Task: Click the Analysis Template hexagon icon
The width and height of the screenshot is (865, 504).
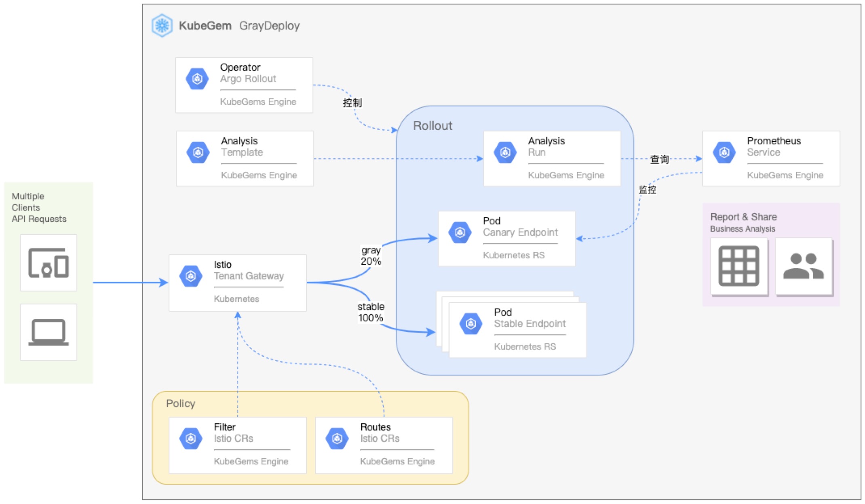Action: pyautogui.click(x=198, y=152)
